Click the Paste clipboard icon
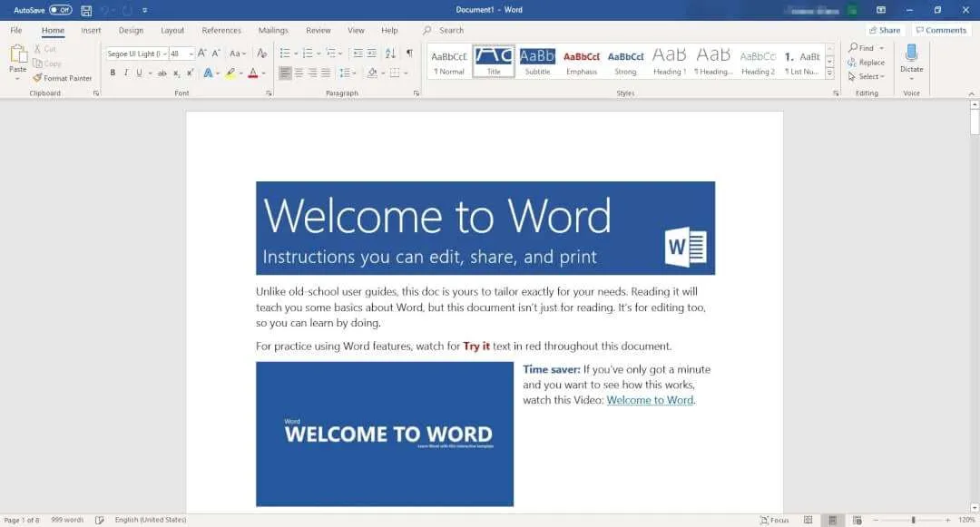The width and height of the screenshot is (980, 527). [18, 54]
